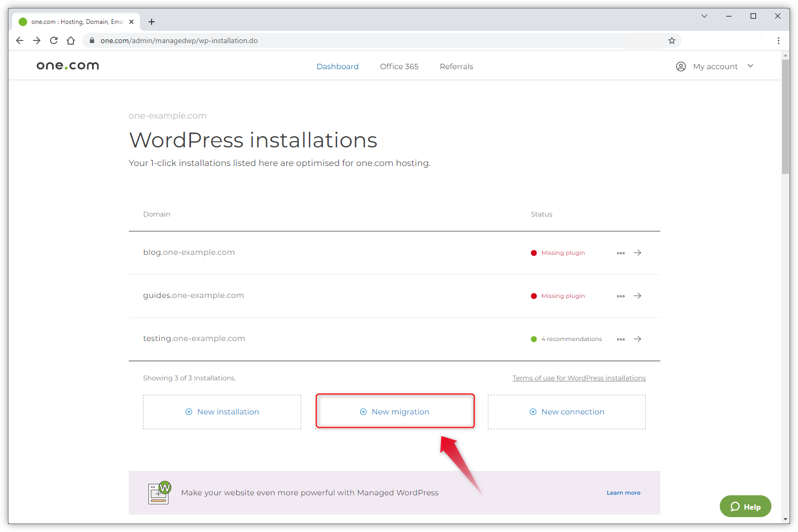
Task: Open the options menu for blog.one-example.com
Action: click(x=620, y=253)
